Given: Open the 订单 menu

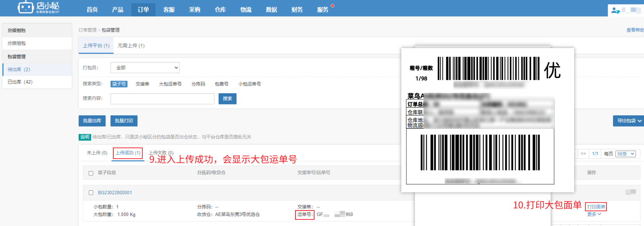Looking at the screenshot, I should pyautogui.click(x=143, y=10).
